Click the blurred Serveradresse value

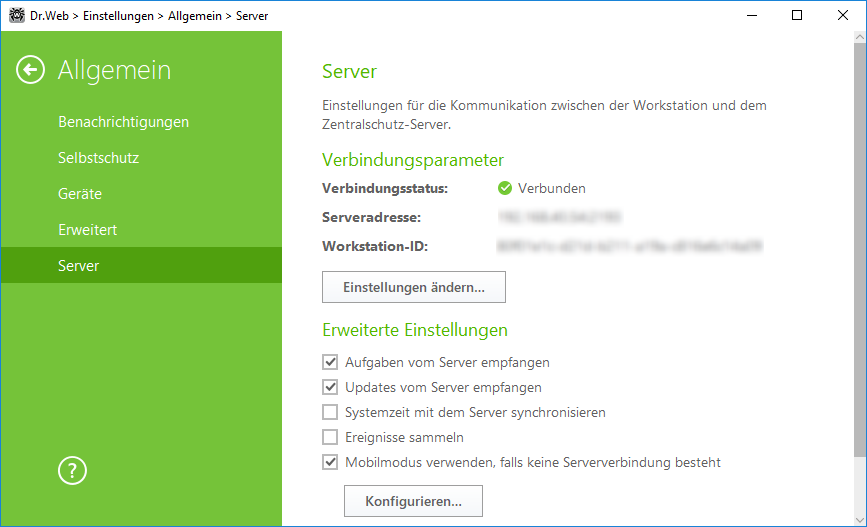559,217
